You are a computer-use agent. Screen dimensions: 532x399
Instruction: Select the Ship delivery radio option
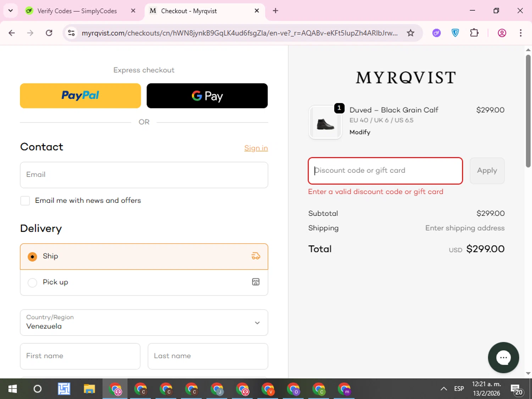32,256
